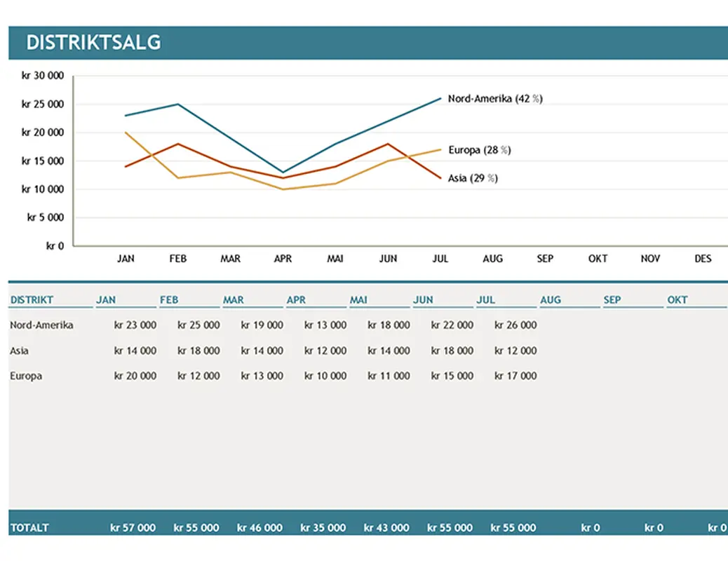Viewport: 728px width, 561px height.
Task: Click the DISTRIKTSALG title banner
Action: pyautogui.click(x=93, y=43)
